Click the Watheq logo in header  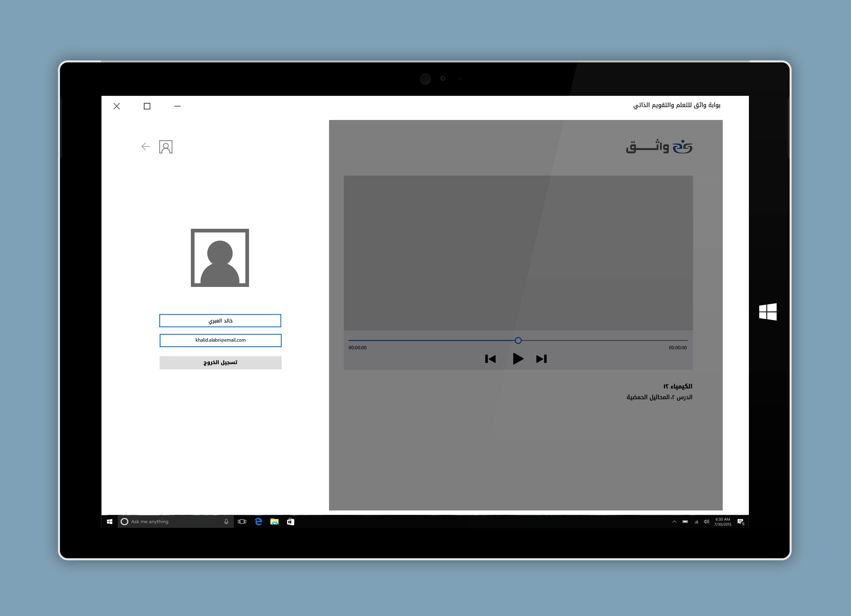pos(659,147)
